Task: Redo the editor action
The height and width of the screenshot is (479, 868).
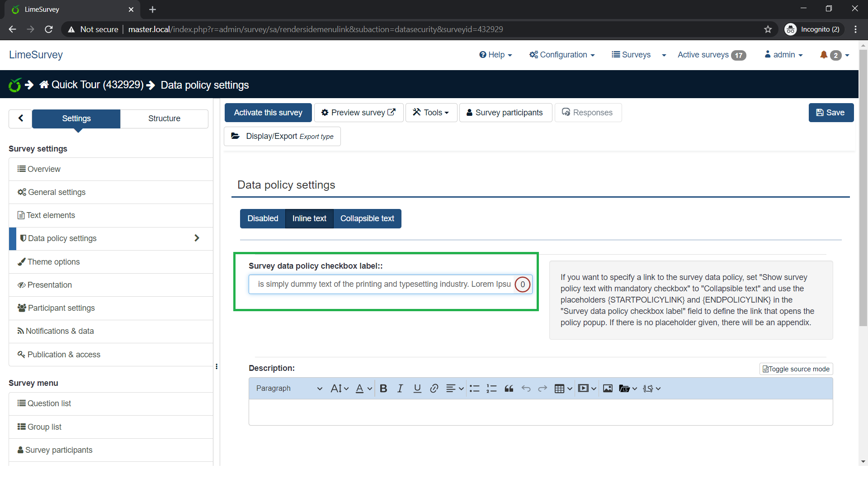Action: [x=542, y=389]
